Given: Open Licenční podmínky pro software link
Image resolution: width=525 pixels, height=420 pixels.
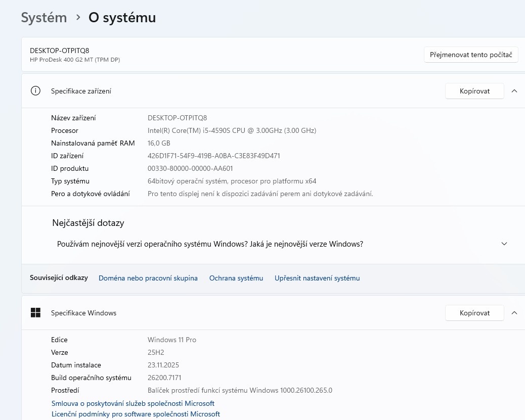Looking at the screenshot, I should point(136,414).
